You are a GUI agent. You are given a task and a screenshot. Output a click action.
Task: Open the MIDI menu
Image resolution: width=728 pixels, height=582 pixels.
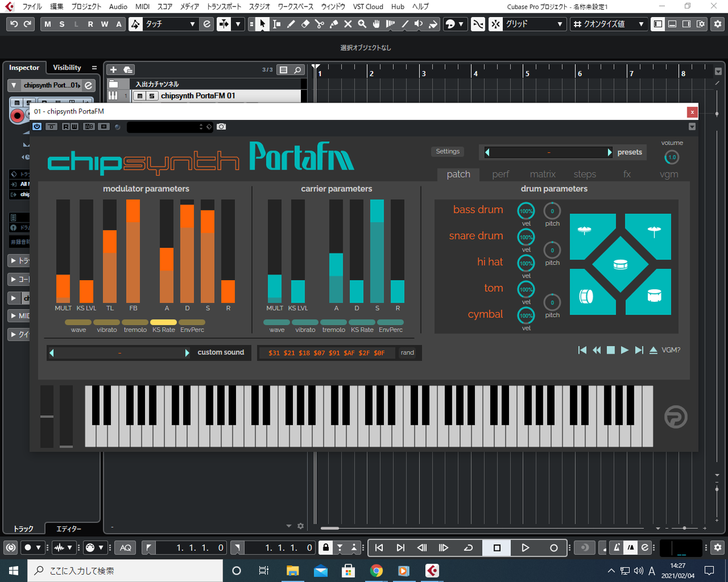(x=143, y=7)
